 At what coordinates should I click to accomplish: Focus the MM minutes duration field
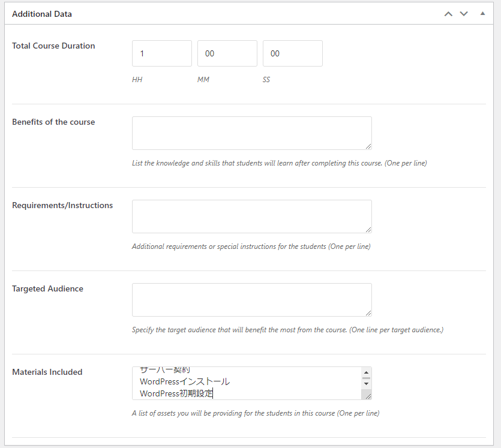[x=227, y=53]
